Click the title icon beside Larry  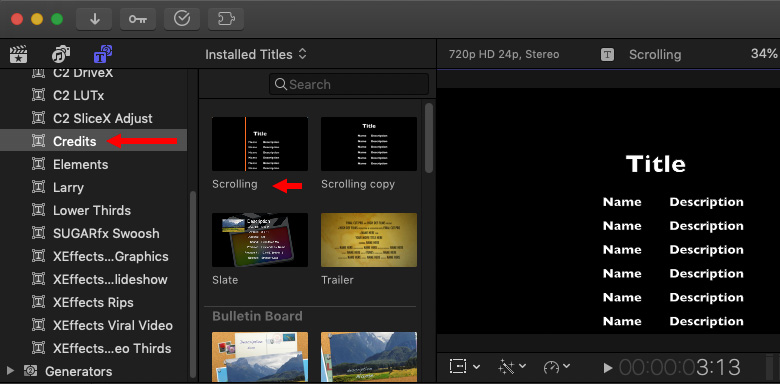(38, 188)
